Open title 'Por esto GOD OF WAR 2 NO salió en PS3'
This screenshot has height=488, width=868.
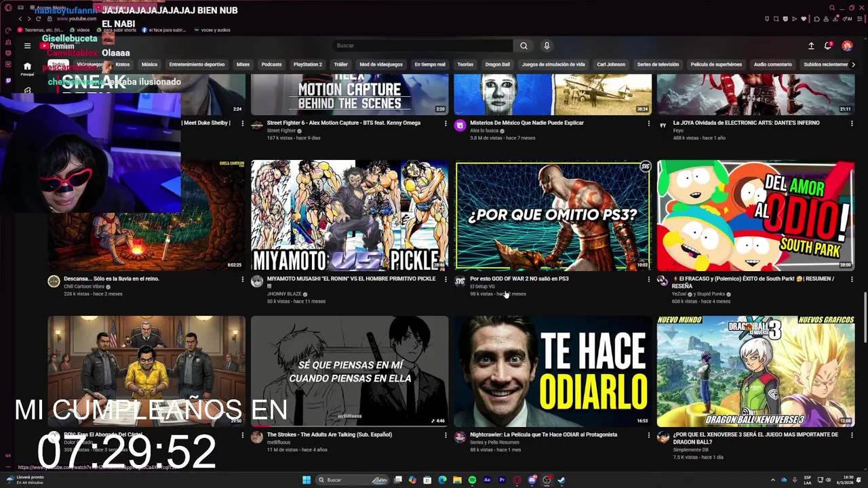519,279
